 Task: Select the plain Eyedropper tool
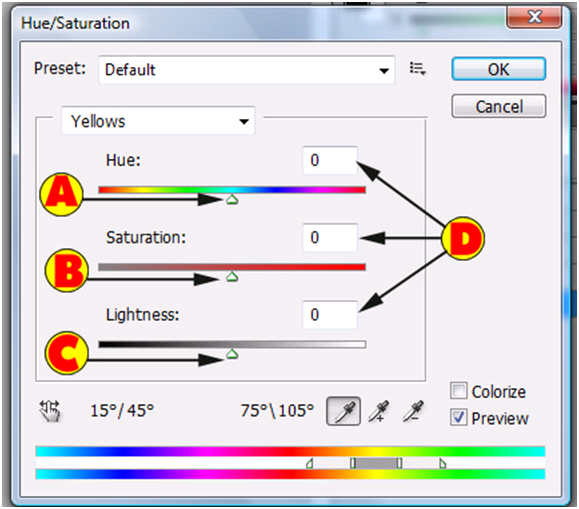point(343,411)
